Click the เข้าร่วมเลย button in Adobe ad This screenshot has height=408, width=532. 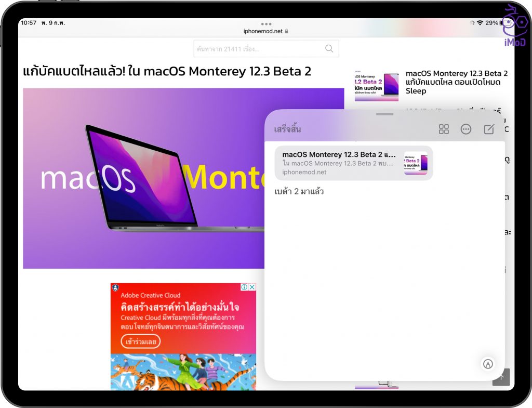[x=141, y=341]
